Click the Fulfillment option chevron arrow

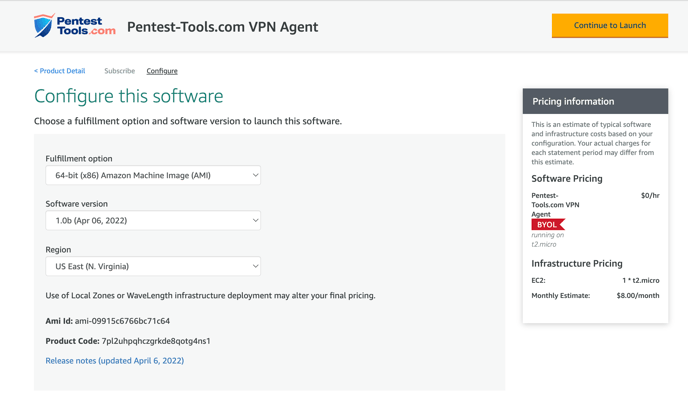point(255,175)
